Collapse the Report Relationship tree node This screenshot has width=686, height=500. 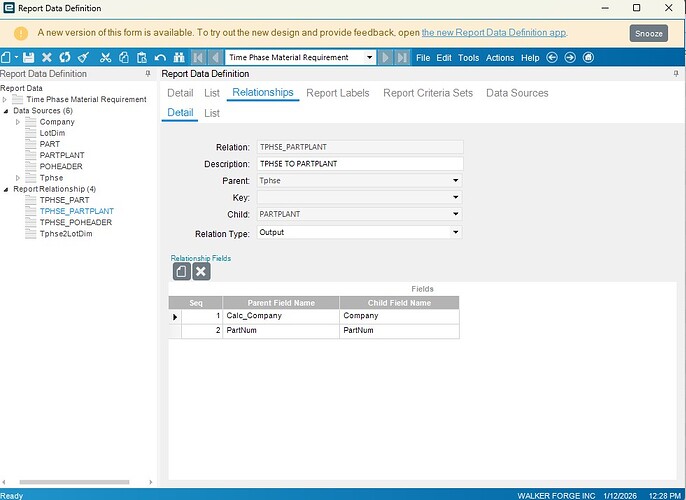pyautogui.click(x=6, y=189)
